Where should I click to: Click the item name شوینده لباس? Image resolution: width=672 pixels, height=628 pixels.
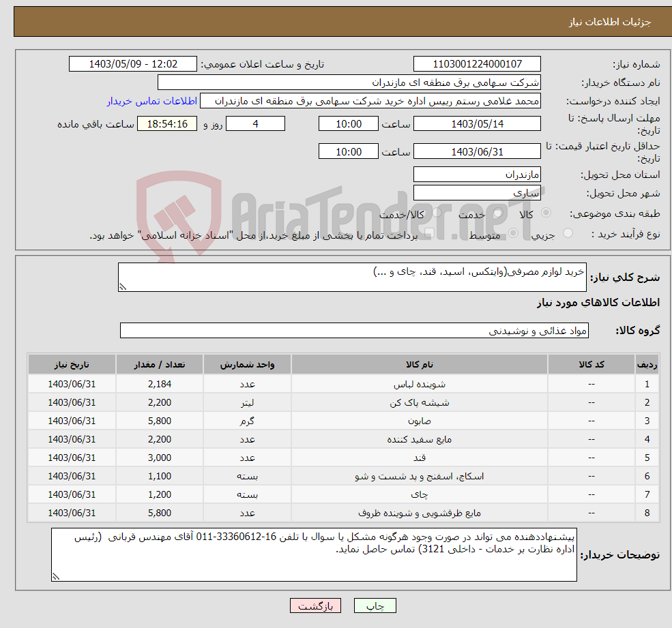419,385
